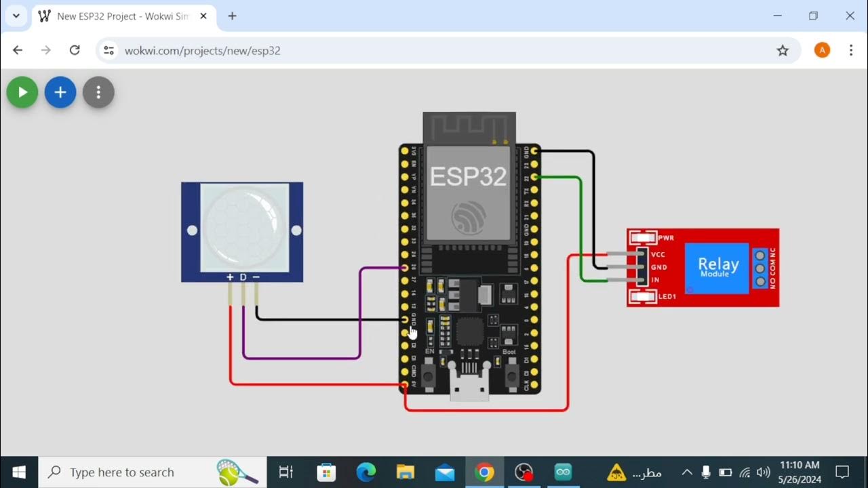Switch to Chrome on the taskbar
This screenshot has width=868, height=488.
coord(484,472)
